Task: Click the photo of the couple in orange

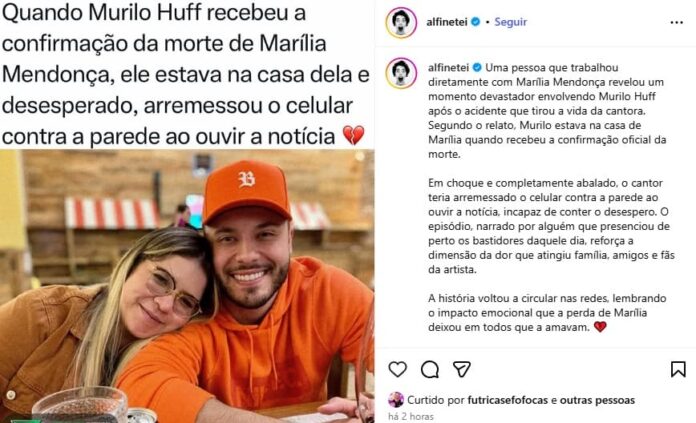Action: (x=187, y=286)
